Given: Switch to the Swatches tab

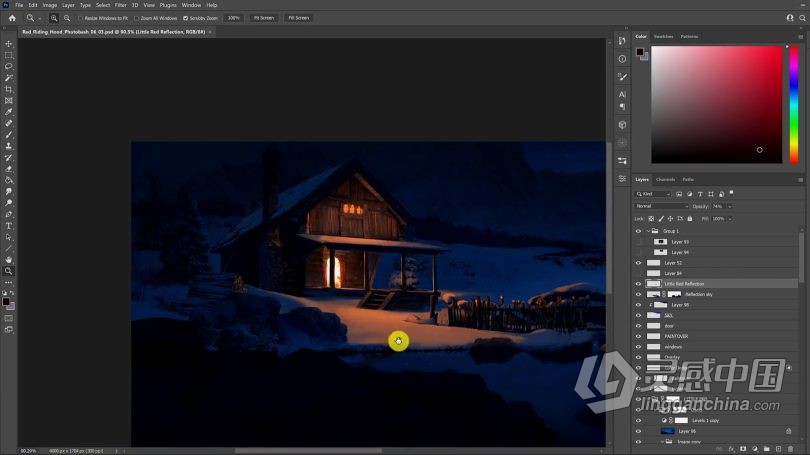Looking at the screenshot, I should tap(663, 37).
